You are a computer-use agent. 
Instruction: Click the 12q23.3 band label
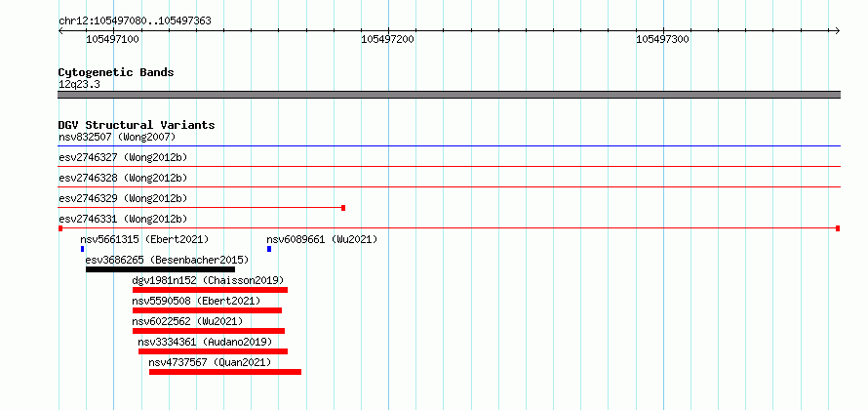click(79, 85)
